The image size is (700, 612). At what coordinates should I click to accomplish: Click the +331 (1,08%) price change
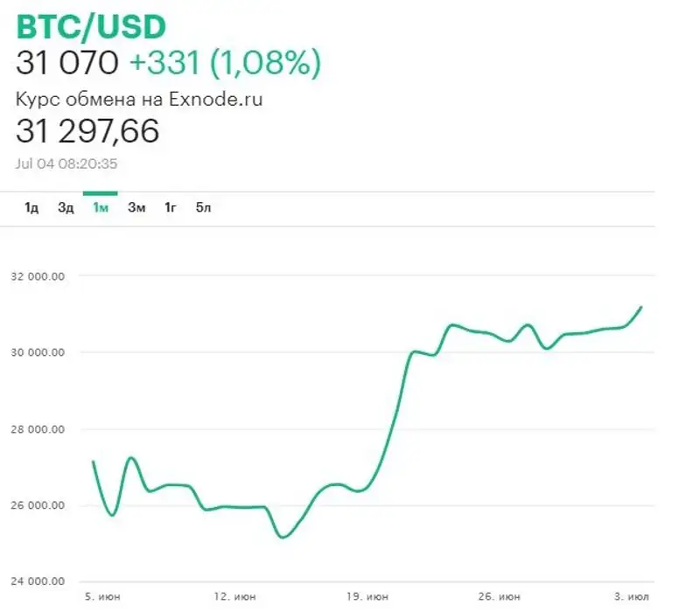tap(225, 63)
